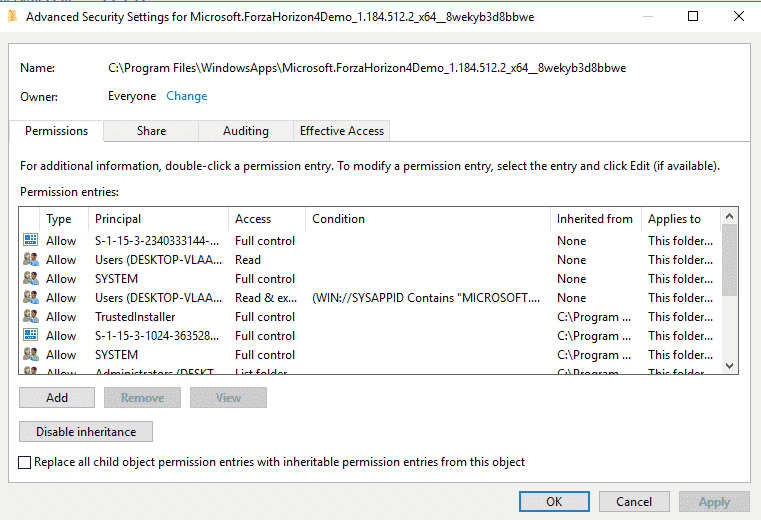This screenshot has height=520, width=761.
Task: Click the WIN://SYSAPPID Contains condition text
Action: coord(426,298)
